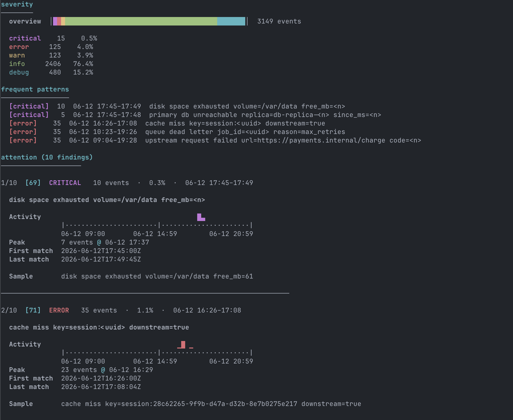This screenshot has width=513, height=420.
Task: Click the 'cache miss key=session' frequent pattern row
Action: pos(167,123)
